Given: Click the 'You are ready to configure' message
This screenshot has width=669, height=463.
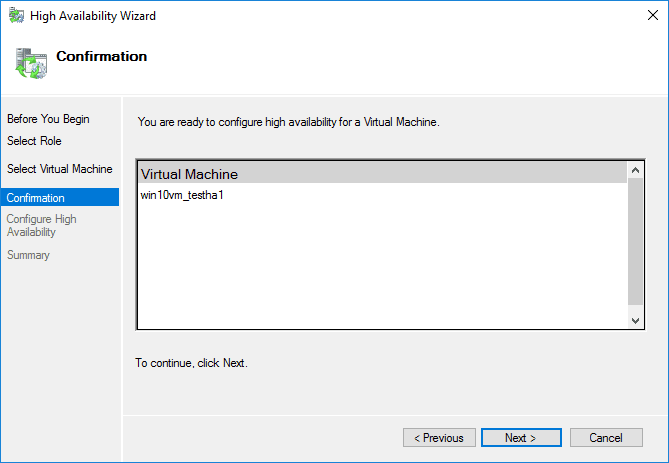Looking at the screenshot, I should coord(288,122).
